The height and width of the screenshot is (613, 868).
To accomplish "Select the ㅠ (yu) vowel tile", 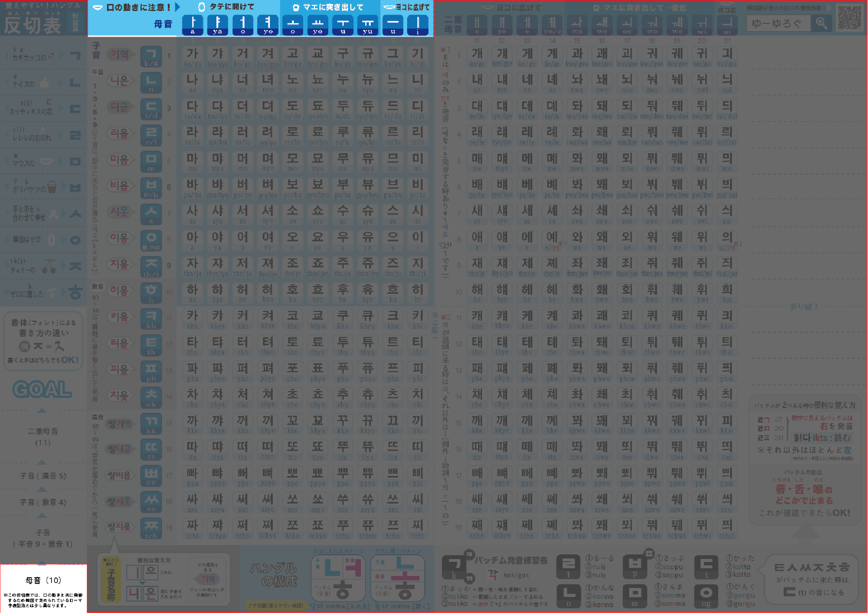I will point(368,25).
